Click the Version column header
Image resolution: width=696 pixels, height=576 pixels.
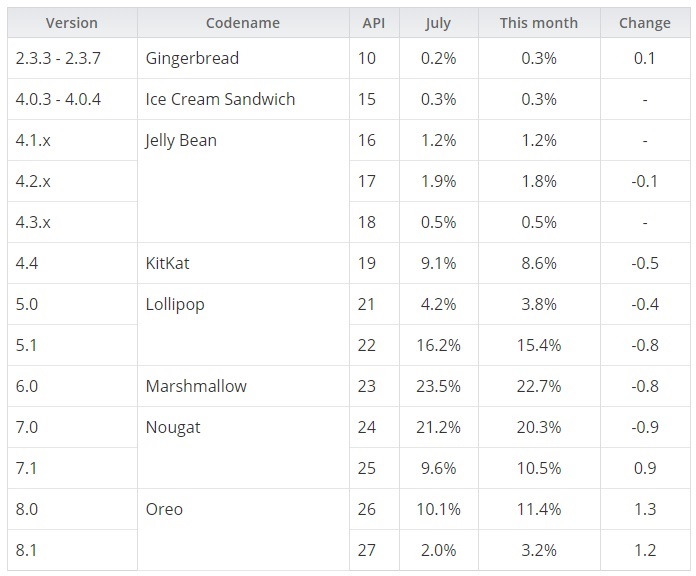point(72,23)
